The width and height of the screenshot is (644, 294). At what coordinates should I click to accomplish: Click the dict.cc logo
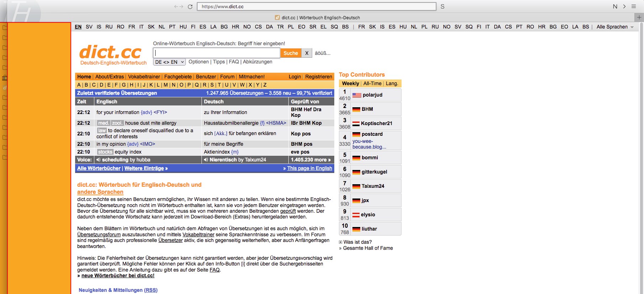[x=111, y=53]
